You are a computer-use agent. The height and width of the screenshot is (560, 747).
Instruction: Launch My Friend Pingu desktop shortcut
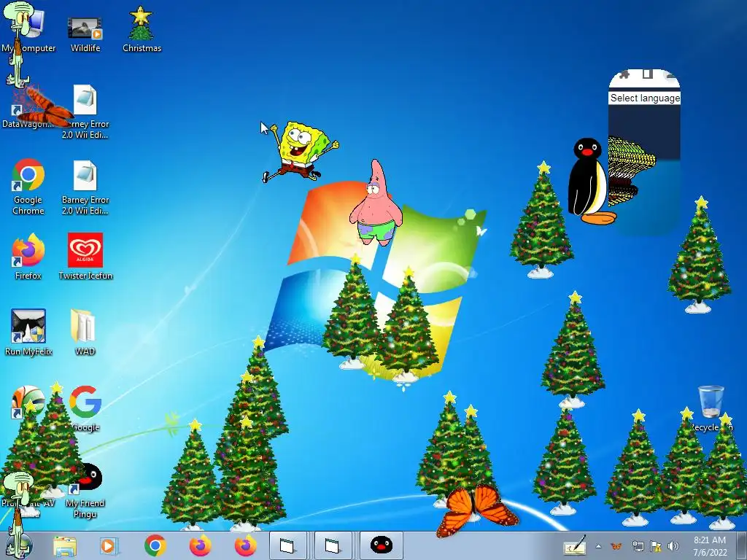click(85, 491)
